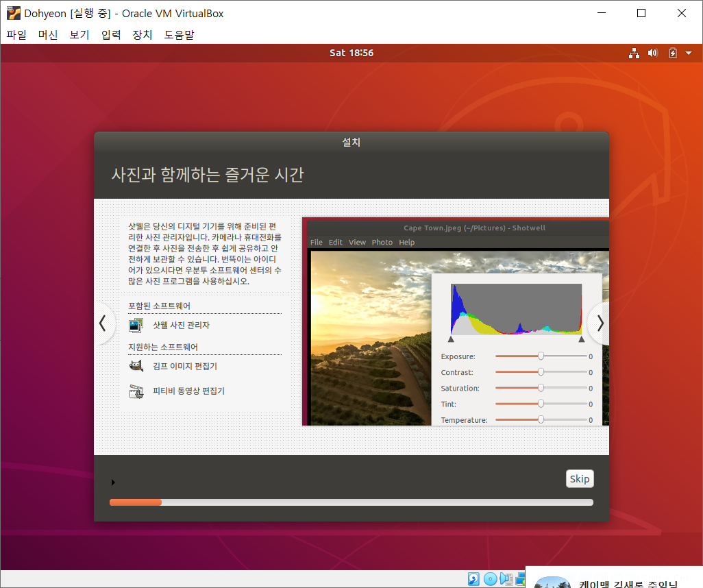Click the VirtualBox optical disc status icon
Image resolution: width=703 pixels, height=588 pixels.
tap(491, 579)
